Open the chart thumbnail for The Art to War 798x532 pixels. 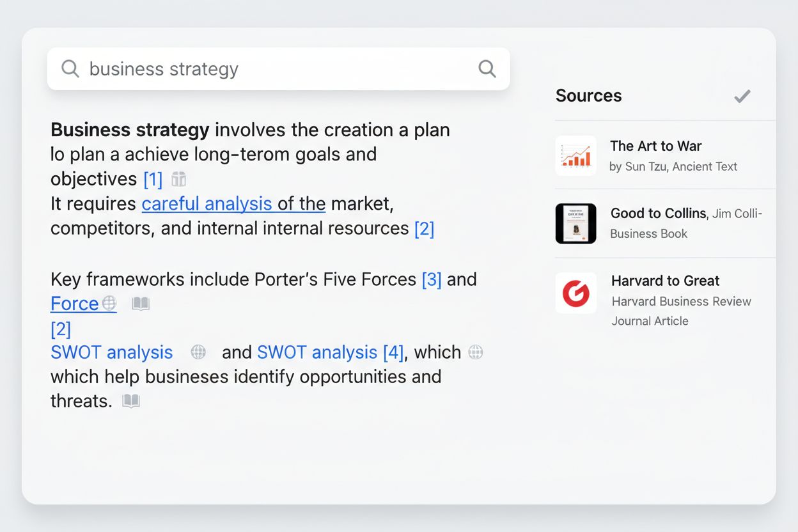pos(575,155)
